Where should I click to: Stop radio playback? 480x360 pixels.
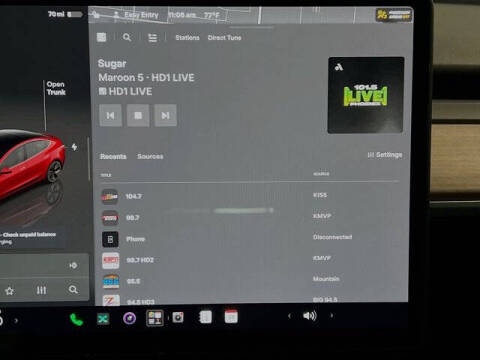click(x=138, y=115)
